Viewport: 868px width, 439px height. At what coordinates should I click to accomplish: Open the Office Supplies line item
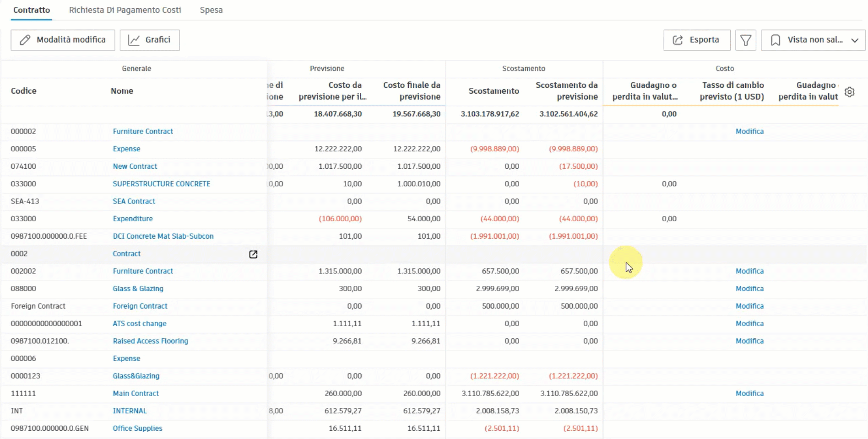[x=137, y=428]
